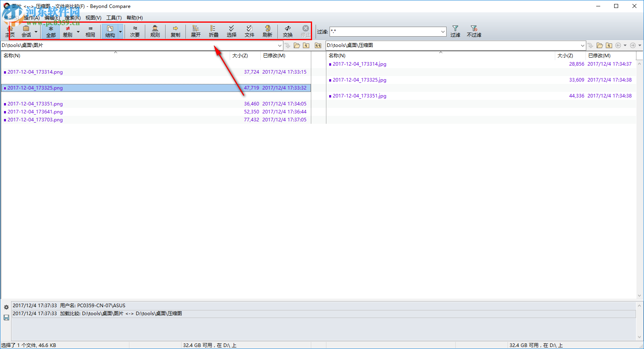Image resolution: width=644 pixels, height=349 pixels.
Task: Click the right go-load path arrow icon
Action: 591,45
